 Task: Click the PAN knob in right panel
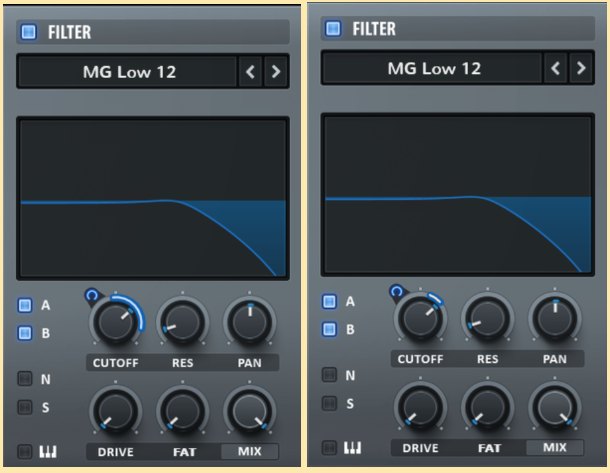pyautogui.click(x=555, y=318)
